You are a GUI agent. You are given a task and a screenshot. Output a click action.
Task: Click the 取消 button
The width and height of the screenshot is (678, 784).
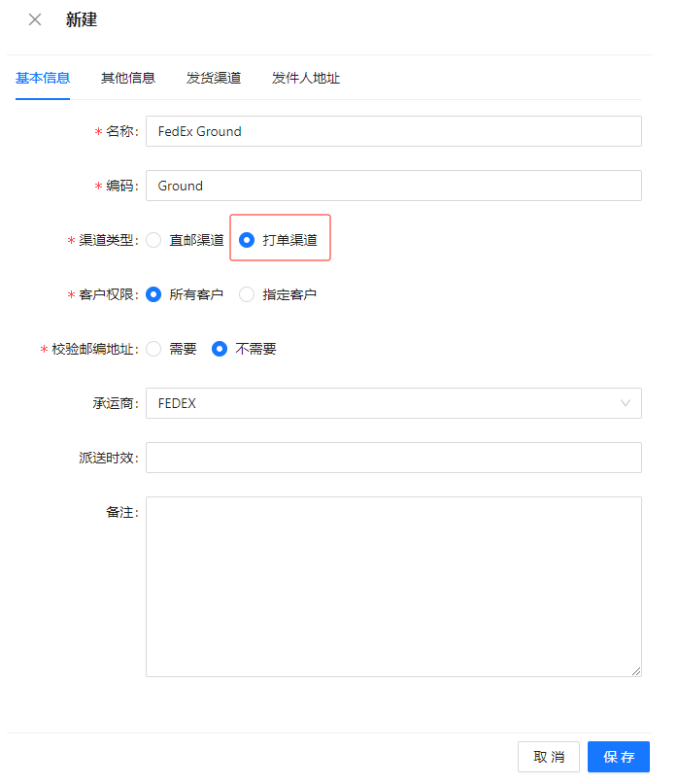(549, 757)
